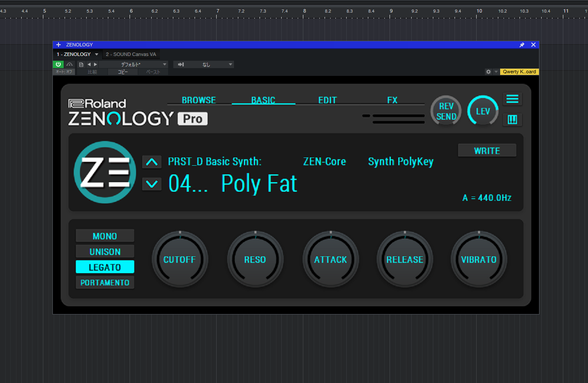Open the FX tab
The image size is (588, 383).
pos(392,100)
